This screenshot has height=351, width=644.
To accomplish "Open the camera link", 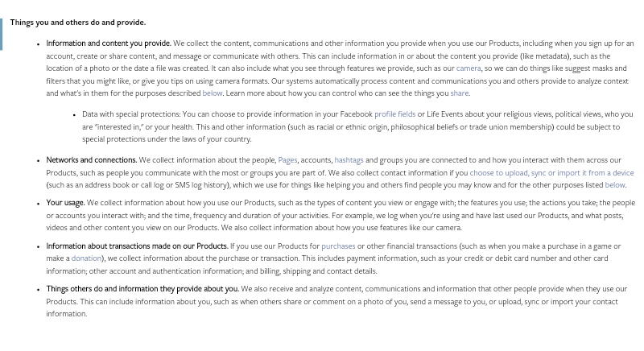I will pos(469,68).
